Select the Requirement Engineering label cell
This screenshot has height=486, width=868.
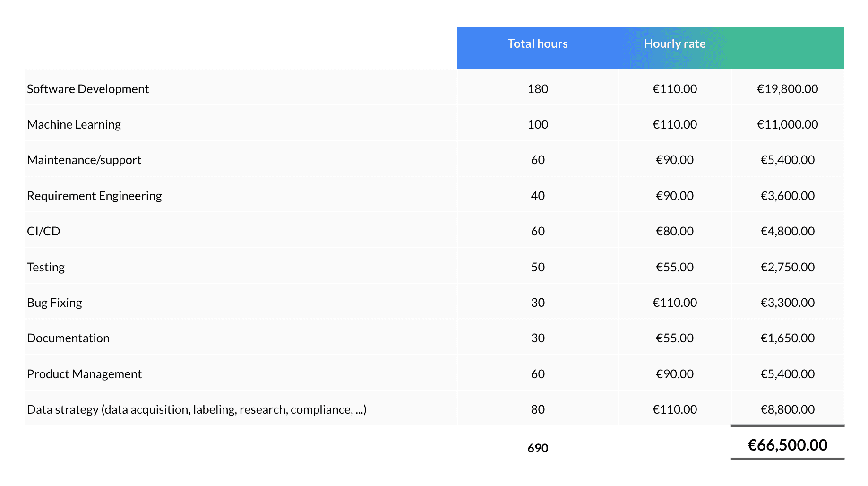pyautogui.click(x=95, y=196)
